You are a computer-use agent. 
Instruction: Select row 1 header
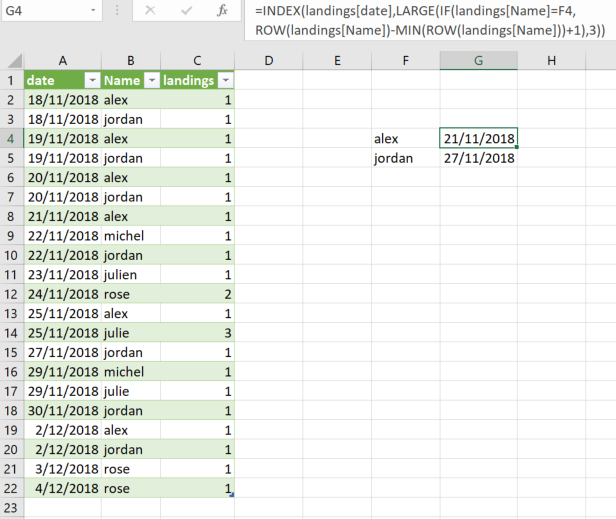[x=11, y=81]
